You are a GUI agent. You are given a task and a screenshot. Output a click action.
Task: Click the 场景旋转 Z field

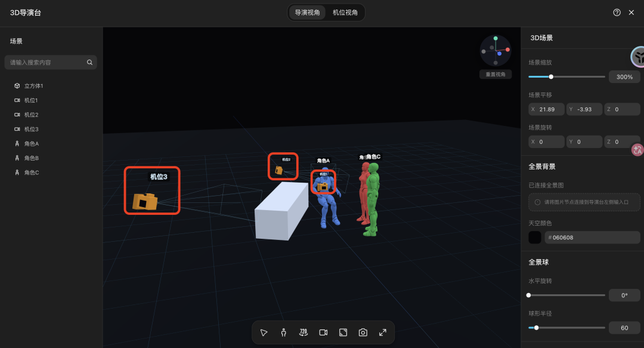coord(622,142)
